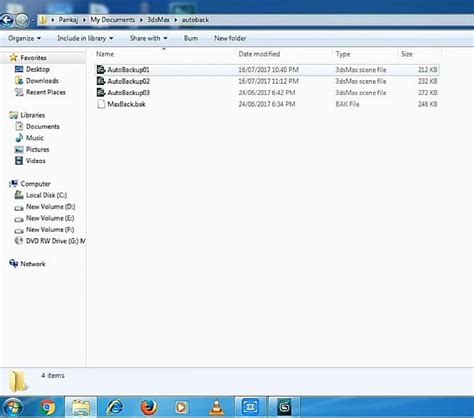Click the Music library icon
Viewport: 474px width, 418px height.
pos(19,138)
